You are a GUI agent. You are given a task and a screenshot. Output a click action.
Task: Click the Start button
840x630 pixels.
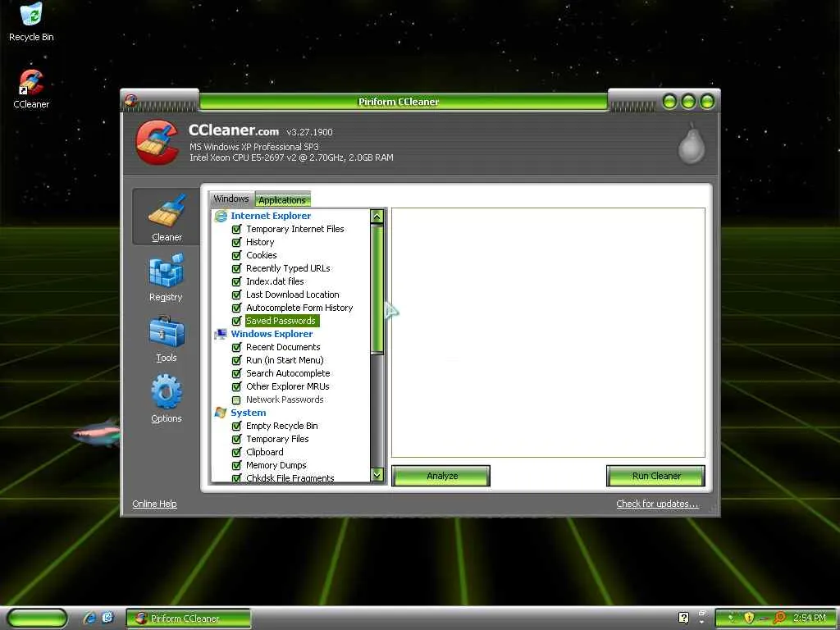click(x=37, y=618)
